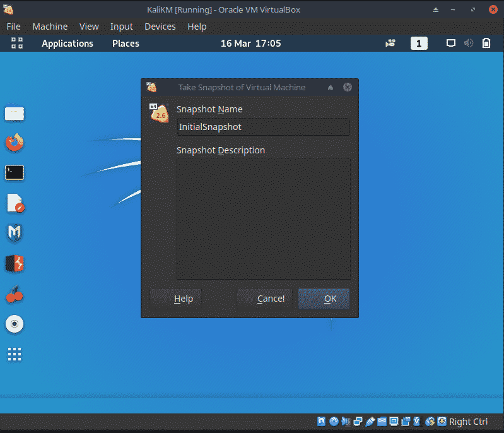Image resolution: width=504 pixels, height=433 pixels.
Task: Open the disc recorder icon in dock
Action: pyautogui.click(x=15, y=324)
